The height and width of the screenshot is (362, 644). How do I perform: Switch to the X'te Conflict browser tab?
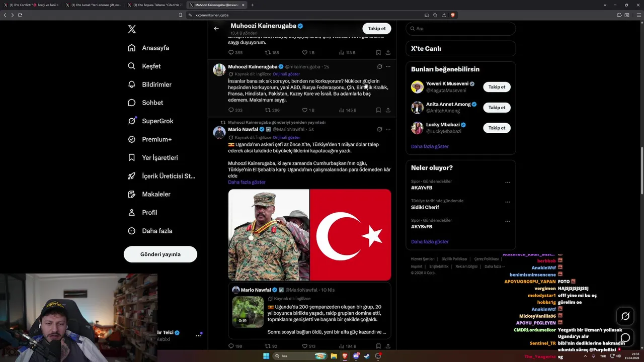point(34,5)
